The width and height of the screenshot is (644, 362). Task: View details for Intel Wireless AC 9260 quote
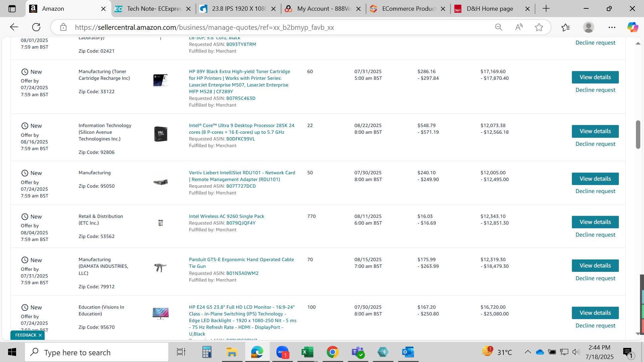tap(595, 222)
